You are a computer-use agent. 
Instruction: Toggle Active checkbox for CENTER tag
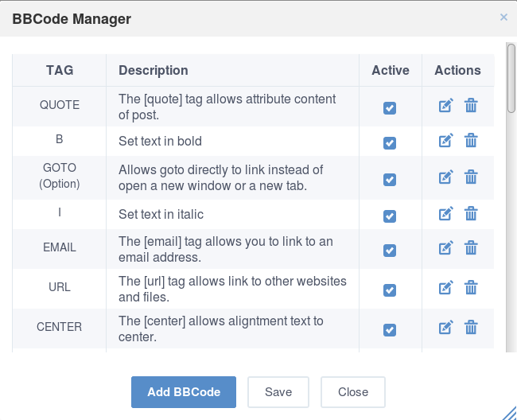click(x=390, y=330)
